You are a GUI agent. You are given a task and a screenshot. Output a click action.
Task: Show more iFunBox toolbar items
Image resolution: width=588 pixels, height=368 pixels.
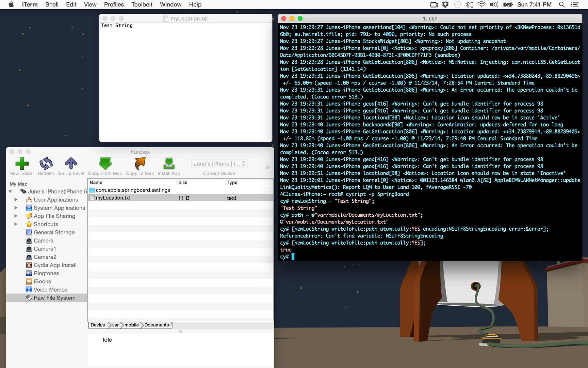point(268,167)
